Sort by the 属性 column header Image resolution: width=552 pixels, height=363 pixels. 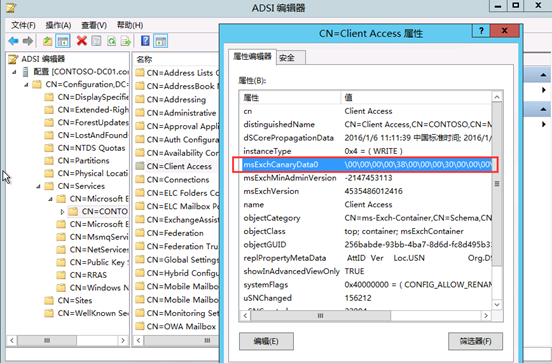290,98
